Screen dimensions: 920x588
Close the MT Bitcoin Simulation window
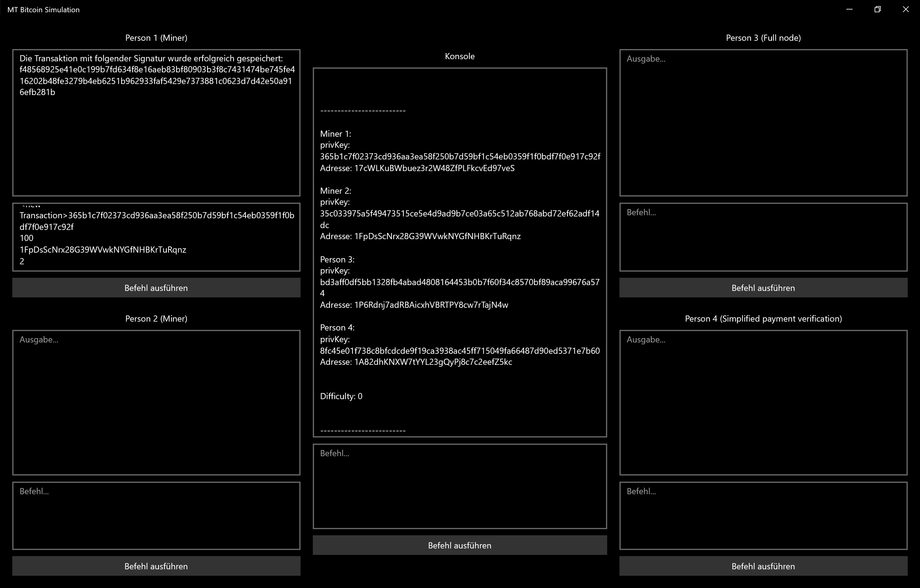click(x=906, y=10)
